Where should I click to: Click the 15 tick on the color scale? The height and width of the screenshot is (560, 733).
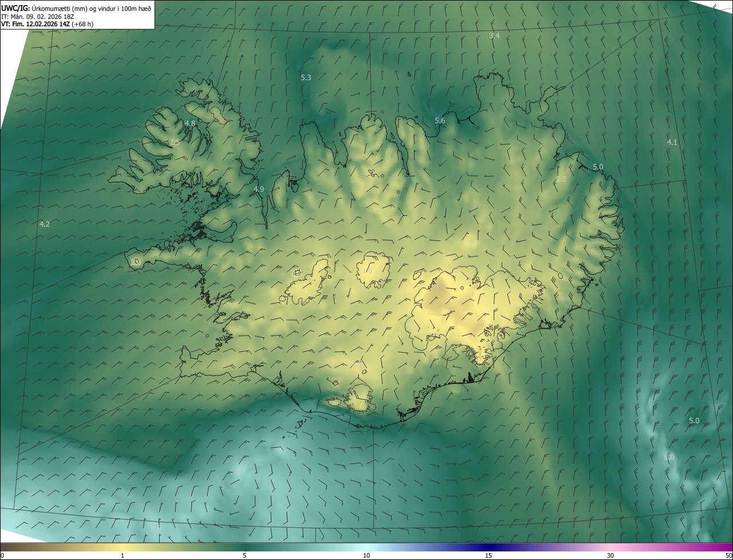tap(488, 555)
